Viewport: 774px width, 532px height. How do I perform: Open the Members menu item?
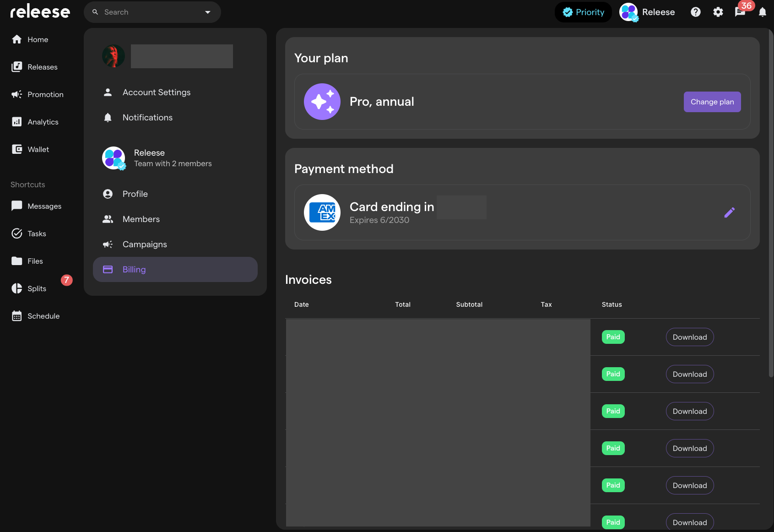175,219
